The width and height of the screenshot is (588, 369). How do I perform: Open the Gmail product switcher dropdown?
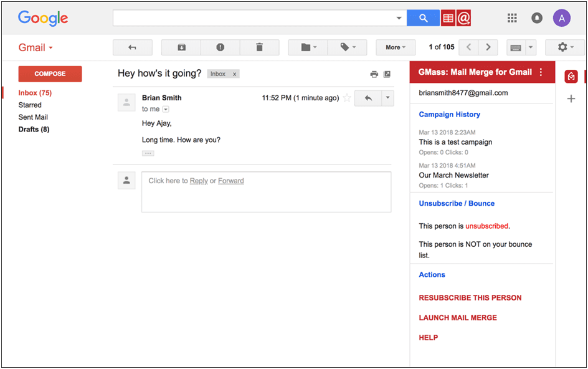pos(36,47)
